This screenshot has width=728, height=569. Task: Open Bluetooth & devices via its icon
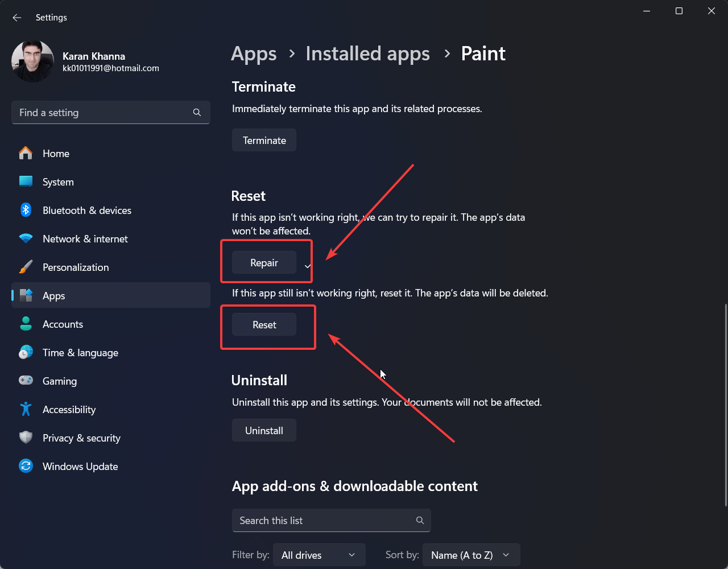point(26,210)
